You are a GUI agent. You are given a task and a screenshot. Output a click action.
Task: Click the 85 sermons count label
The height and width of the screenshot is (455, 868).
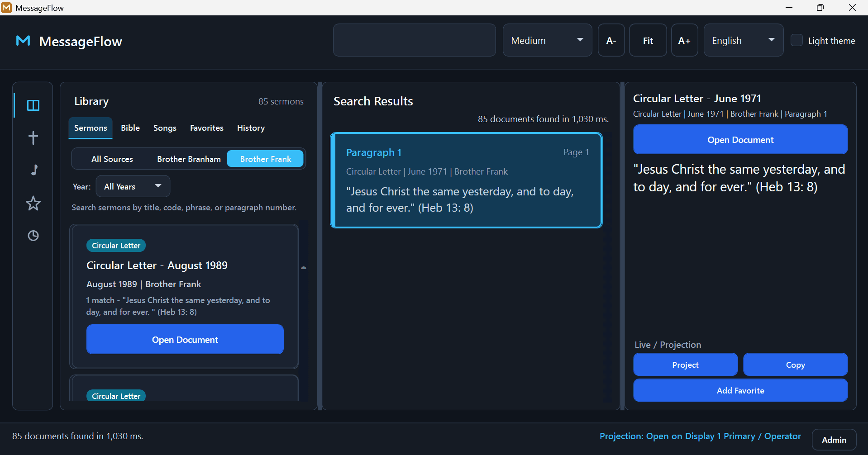[x=281, y=101]
